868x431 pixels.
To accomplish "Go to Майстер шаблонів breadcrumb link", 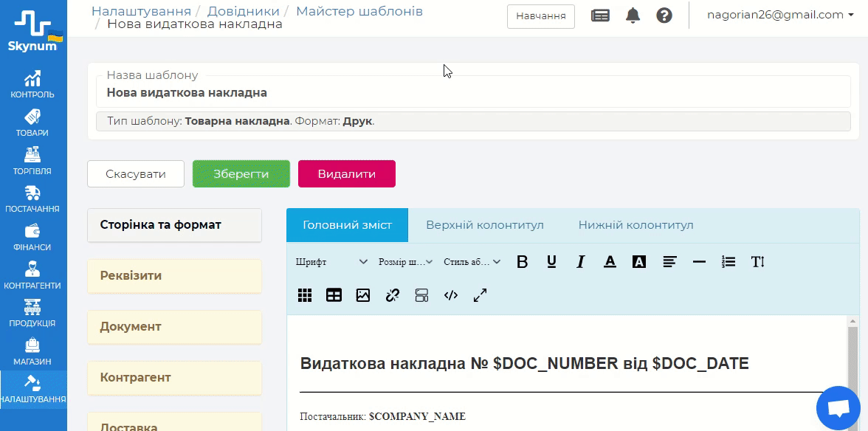I will click(x=359, y=11).
